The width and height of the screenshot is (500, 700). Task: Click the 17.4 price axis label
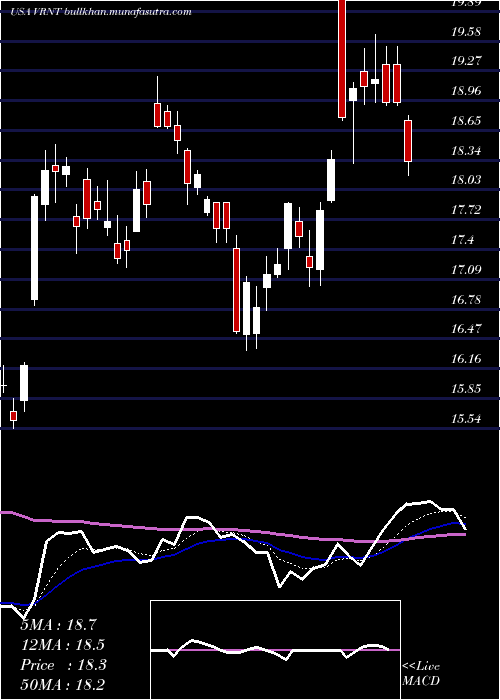coord(462,240)
